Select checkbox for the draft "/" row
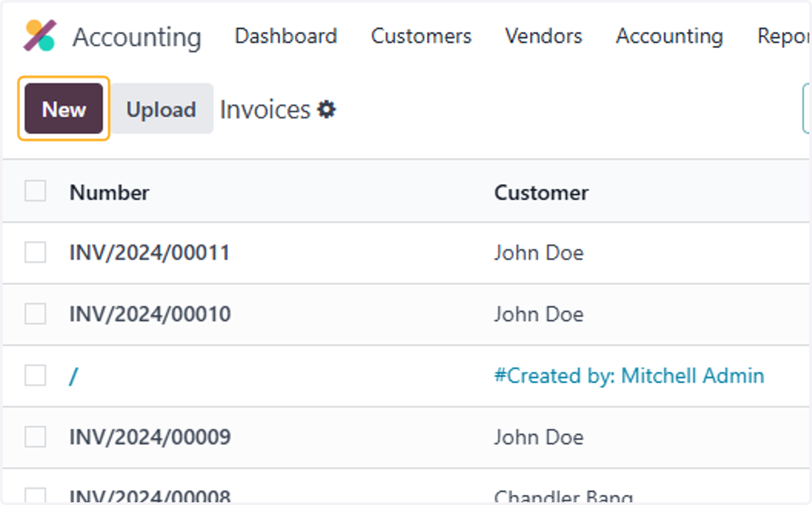This screenshot has width=812, height=505. pyautogui.click(x=35, y=376)
